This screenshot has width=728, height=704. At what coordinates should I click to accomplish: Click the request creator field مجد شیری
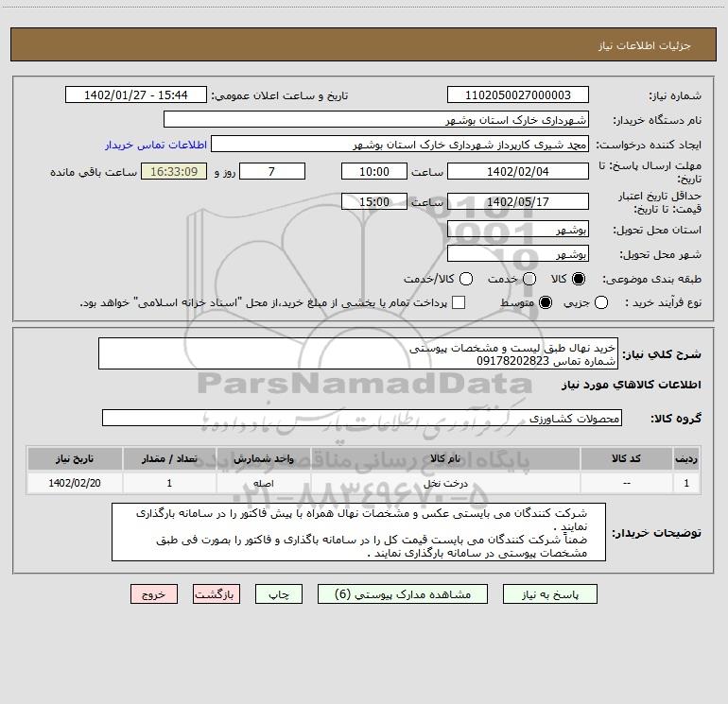(x=400, y=145)
